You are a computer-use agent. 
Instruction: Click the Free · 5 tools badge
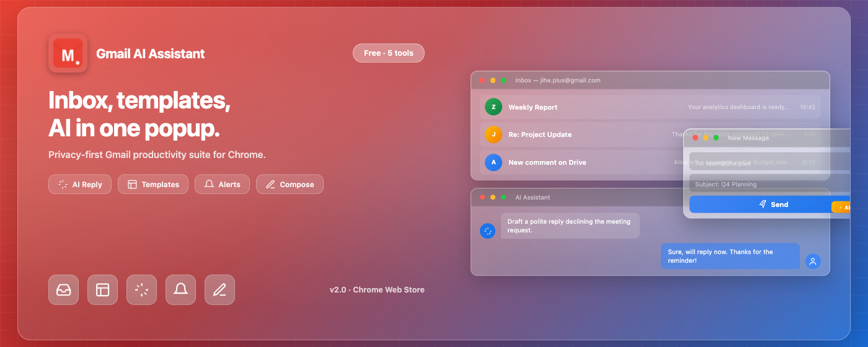389,53
